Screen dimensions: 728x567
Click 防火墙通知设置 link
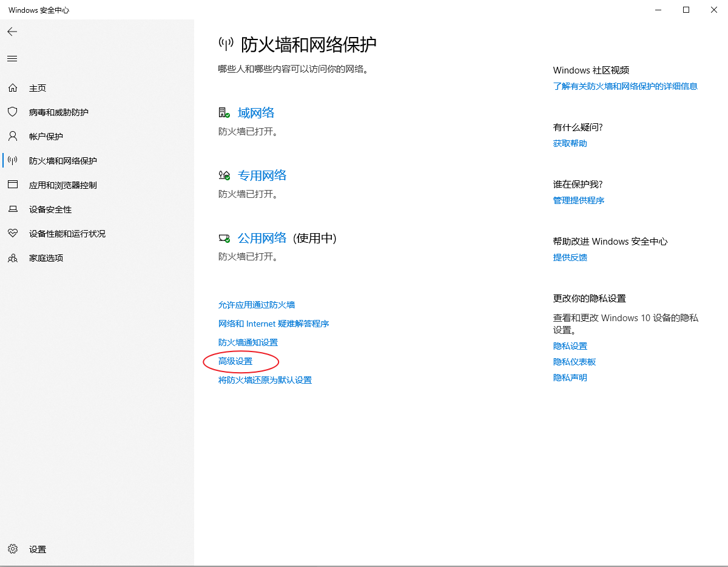click(x=248, y=342)
